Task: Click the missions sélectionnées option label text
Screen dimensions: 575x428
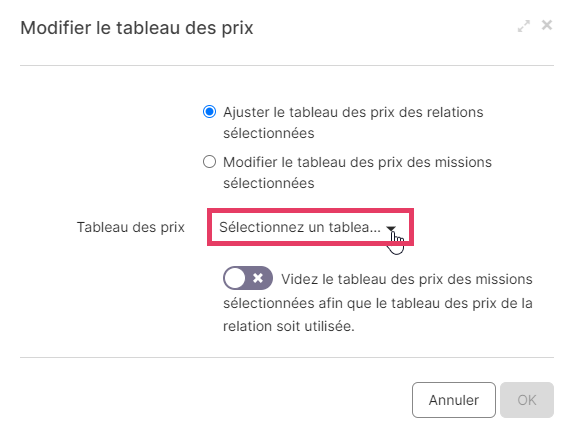Action: [358, 172]
